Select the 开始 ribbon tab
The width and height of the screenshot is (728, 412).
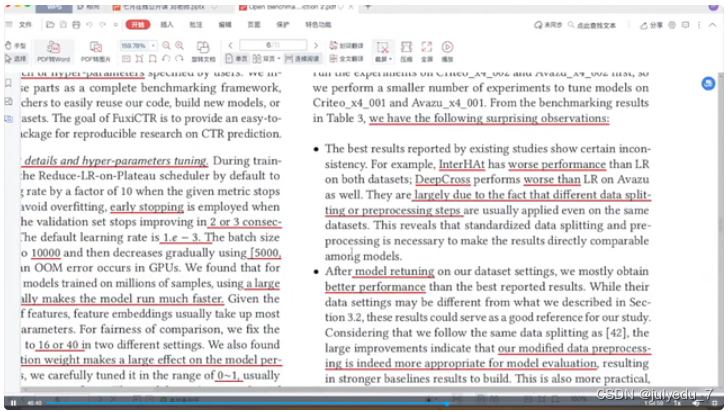pos(138,25)
